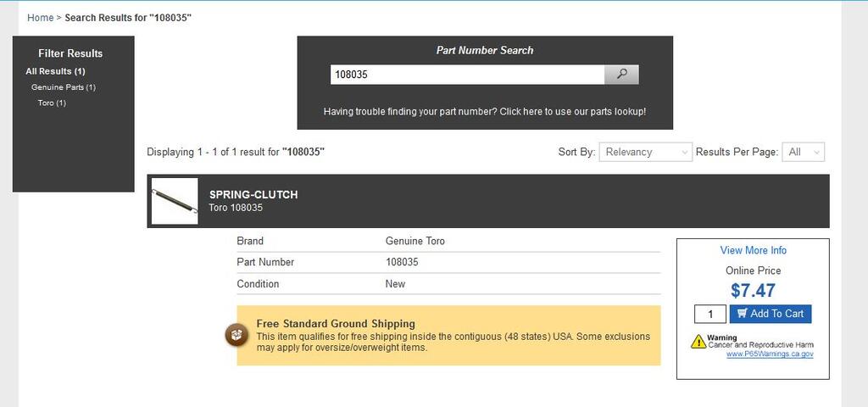Select the All Results (1) filter
Viewport: 868px width, 407px height.
(x=55, y=71)
